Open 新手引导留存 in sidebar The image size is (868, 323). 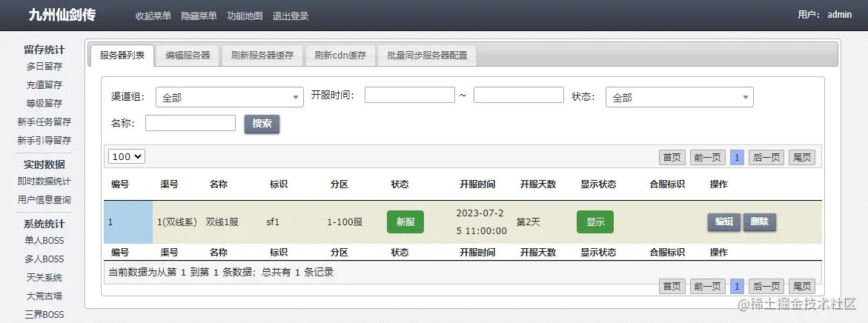pyautogui.click(x=44, y=141)
